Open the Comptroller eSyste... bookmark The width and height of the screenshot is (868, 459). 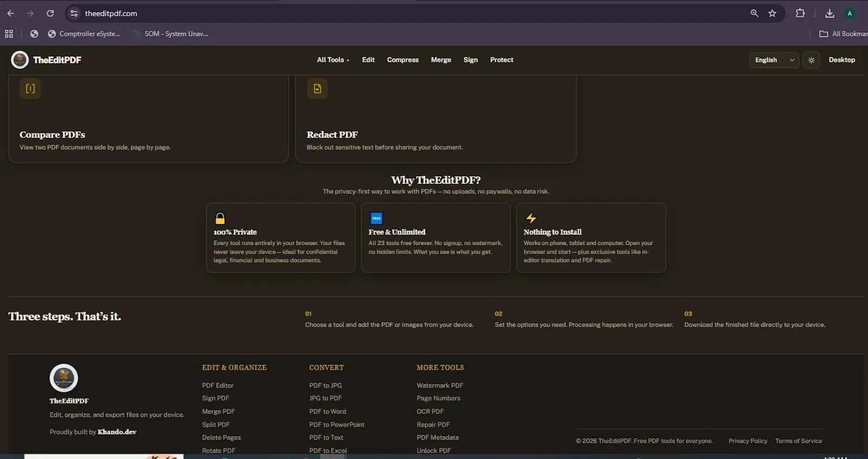click(x=84, y=34)
